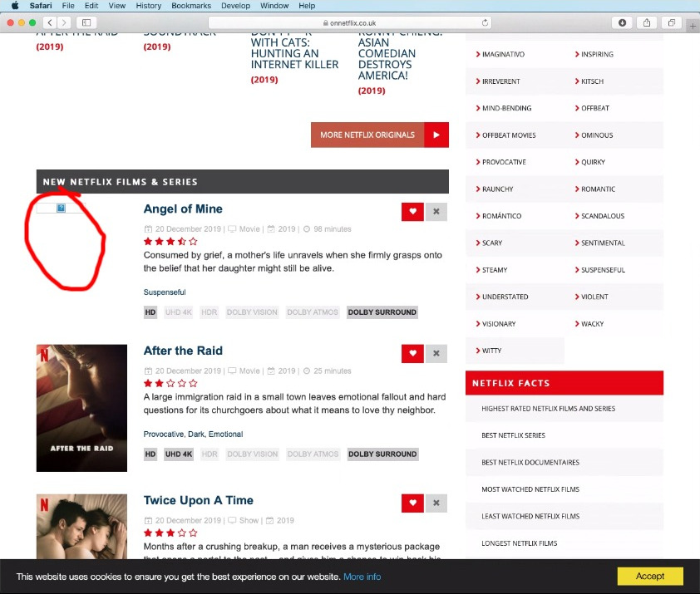Viewport: 700px width, 594px height.
Task: Open the Twice Upon A Time title link
Action: click(198, 500)
